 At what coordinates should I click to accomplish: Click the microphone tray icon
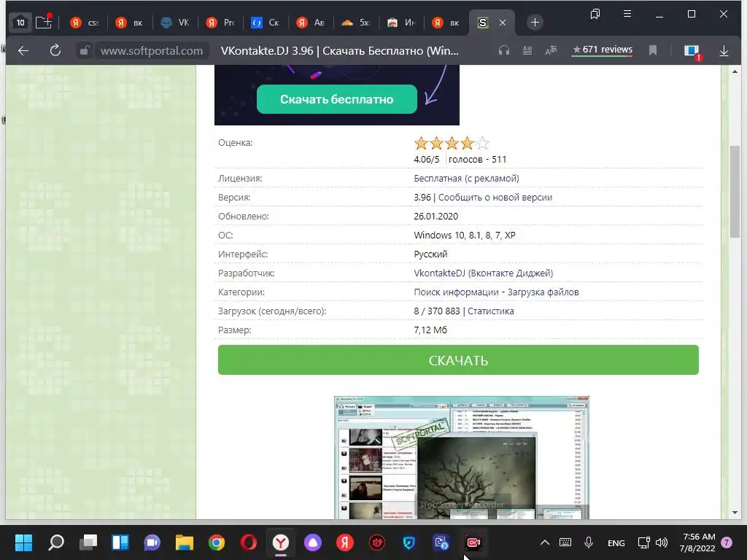[x=589, y=542]
